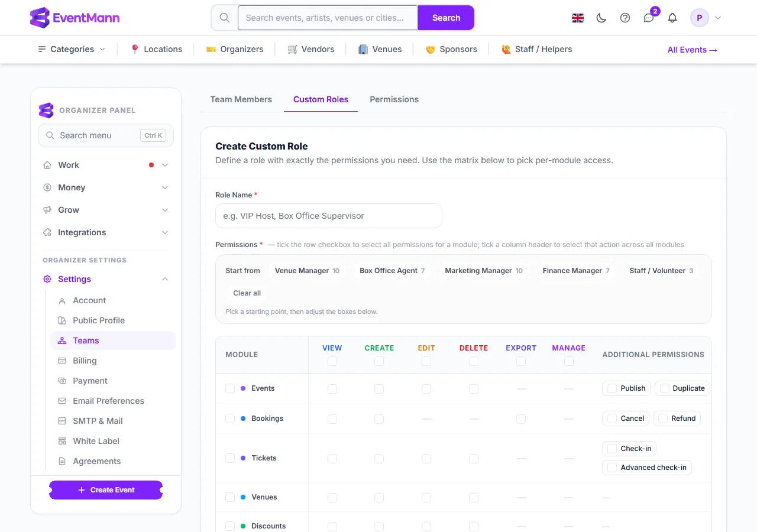Open the Categories dropdown
This screenshot has height=532, width=757.
point(71,49)
